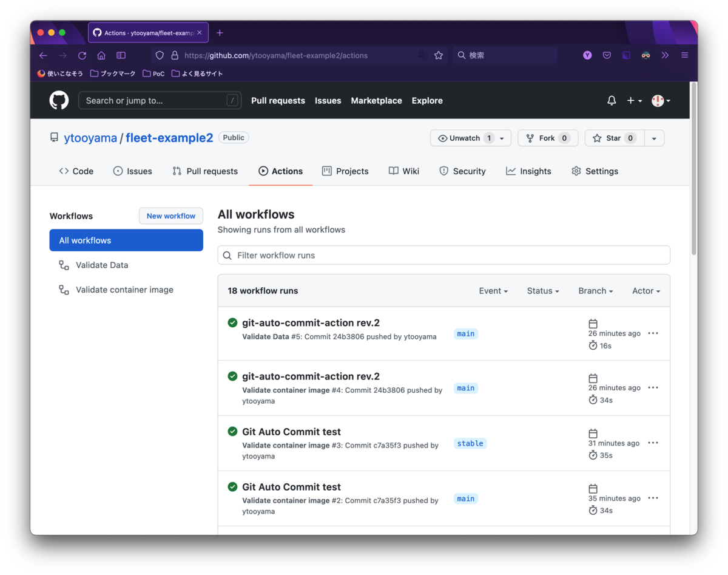Click the success check on Validate Data #5

232,322
